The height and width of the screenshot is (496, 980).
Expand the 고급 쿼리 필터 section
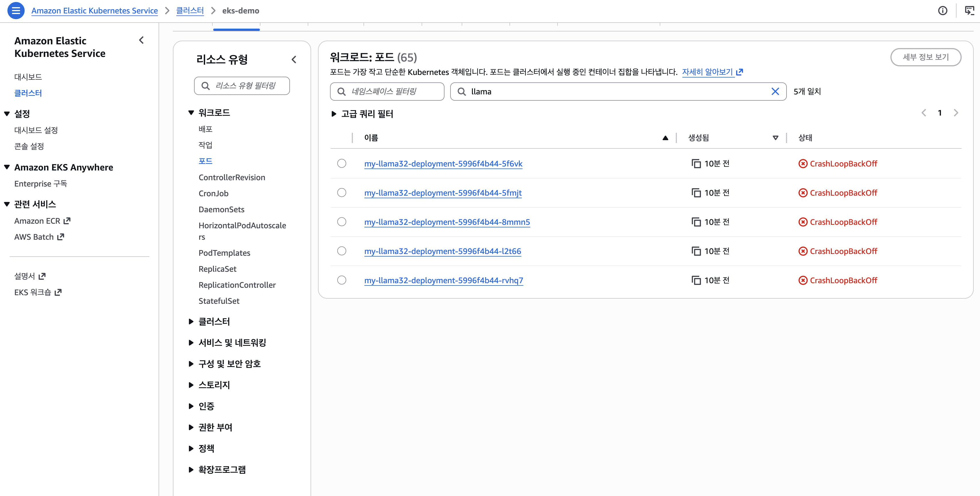[334, 114]
